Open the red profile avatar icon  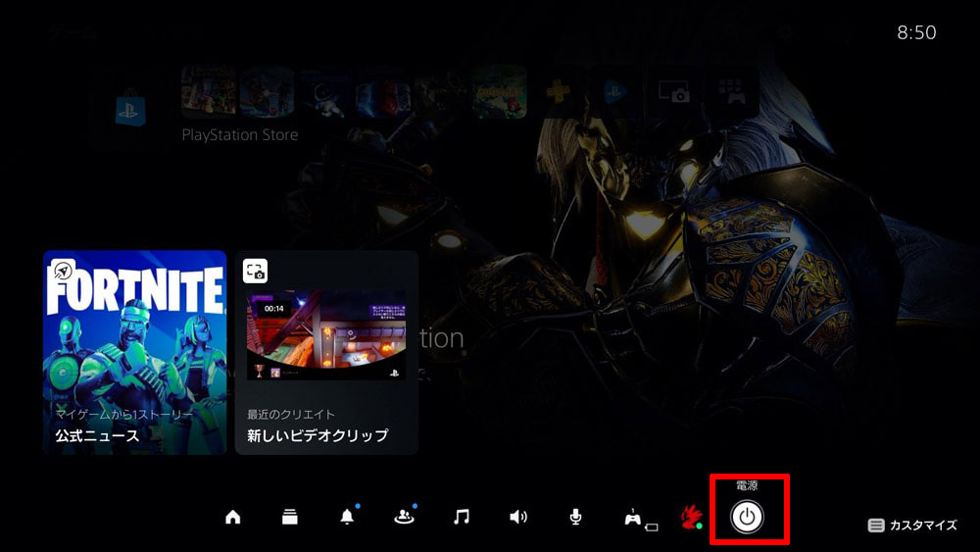coord(691,517)
